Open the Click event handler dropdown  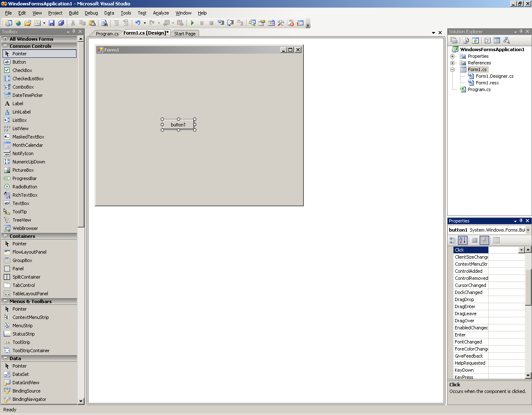[522, 250]
